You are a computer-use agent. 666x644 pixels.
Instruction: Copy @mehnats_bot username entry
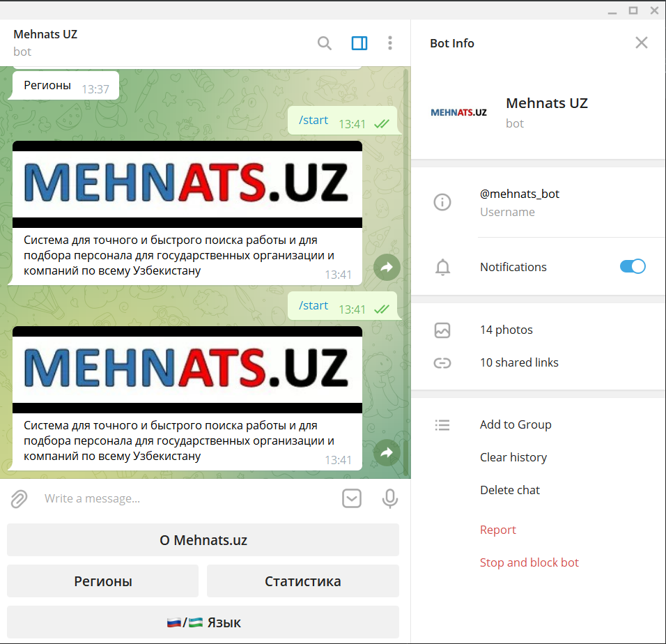pos(520,194)
